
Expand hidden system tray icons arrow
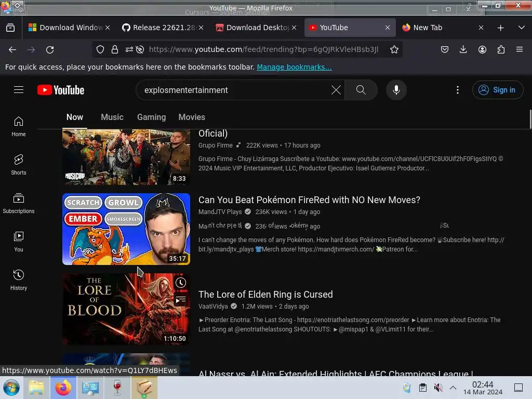tap(453, 388)
